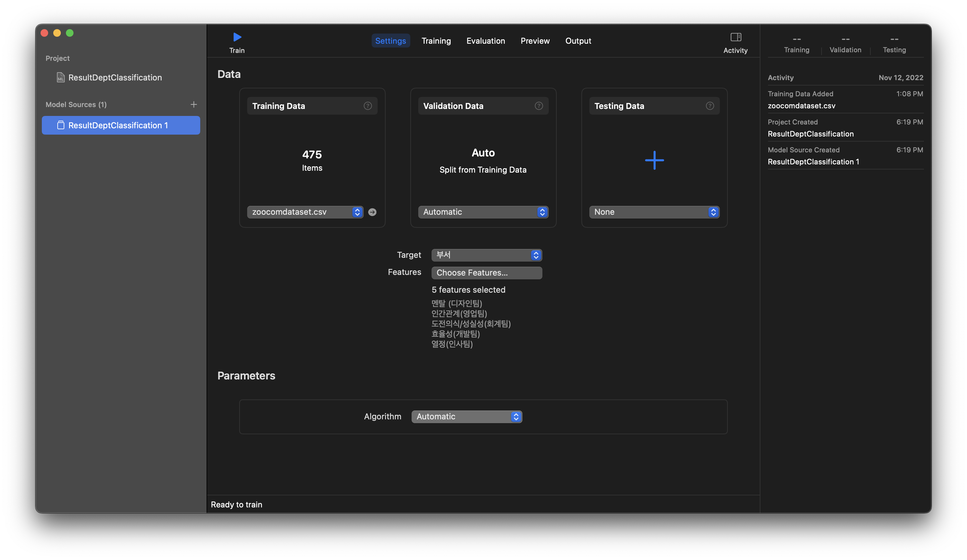Click arrow icon next to zoocomdataset.csv
This screenshot has width=967, height=560.
[372, 212]
